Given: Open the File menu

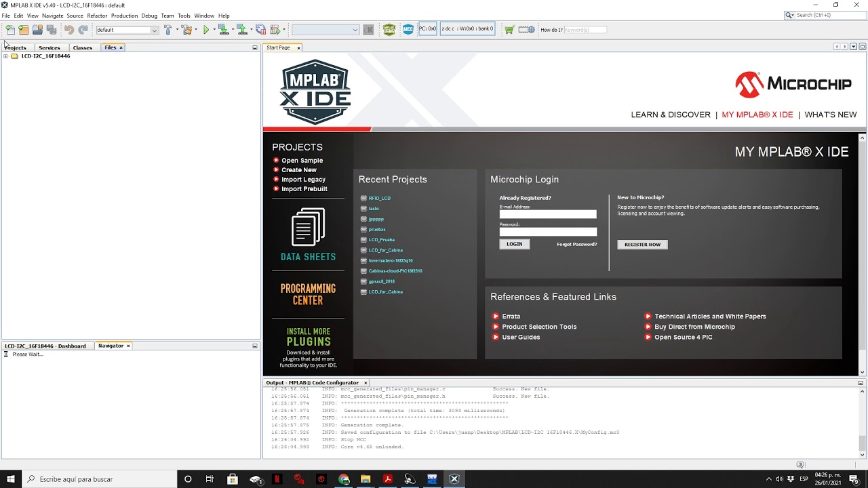Looking at the screenshot, I should (x=6, y=16).
